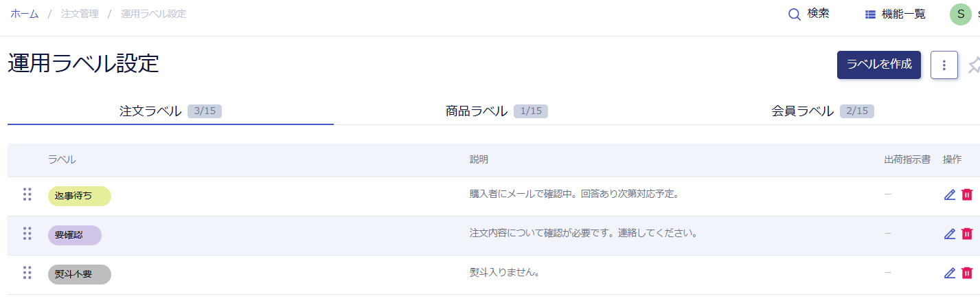Go to ホーム breadcrumb link
This screenshot has height=301, width=980.
click(x=24, y=14)
